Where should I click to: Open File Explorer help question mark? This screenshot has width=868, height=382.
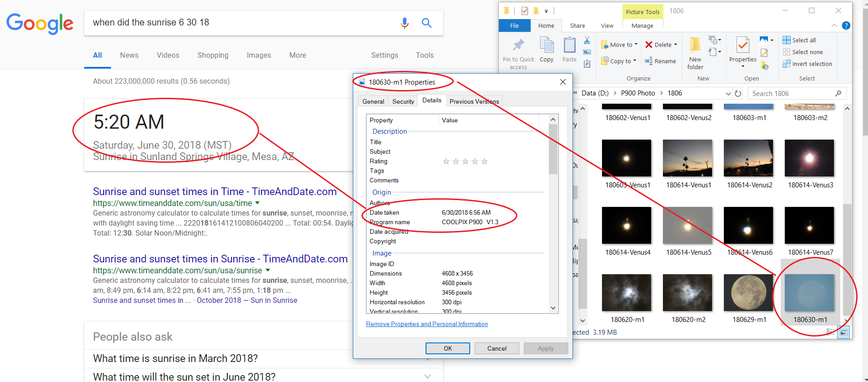pos(846,25)
